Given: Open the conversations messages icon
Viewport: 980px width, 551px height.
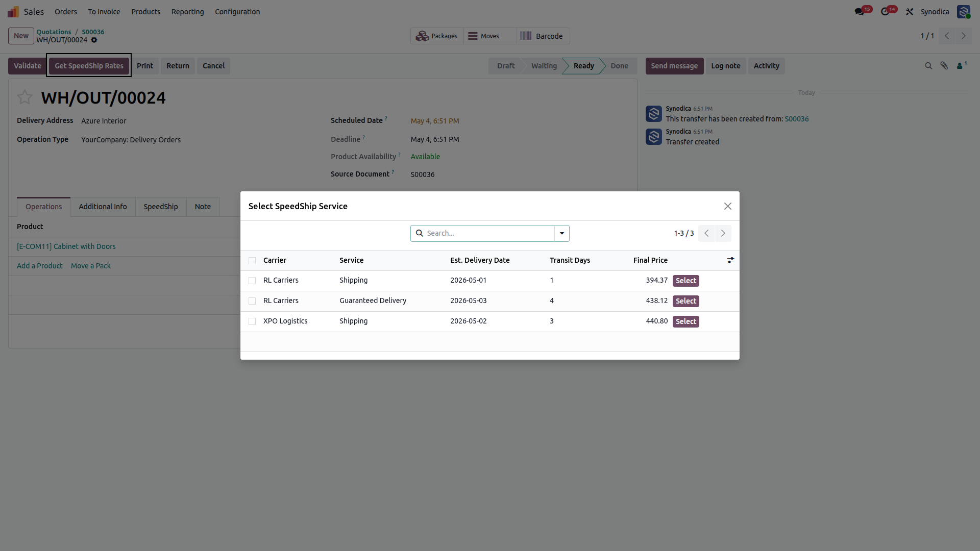Looking at the screenshot, I should [x=860, y=12].
